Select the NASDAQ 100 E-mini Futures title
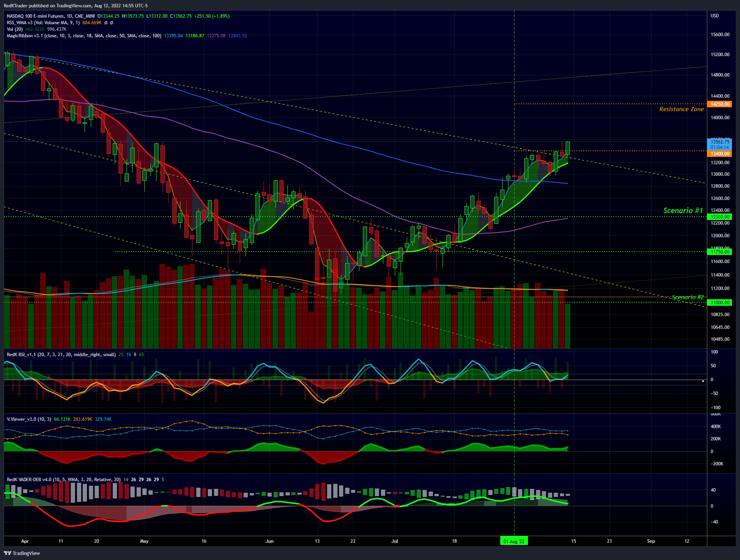Image resolution: width=740 pixels, height=560 pixels. click(51, 16)
